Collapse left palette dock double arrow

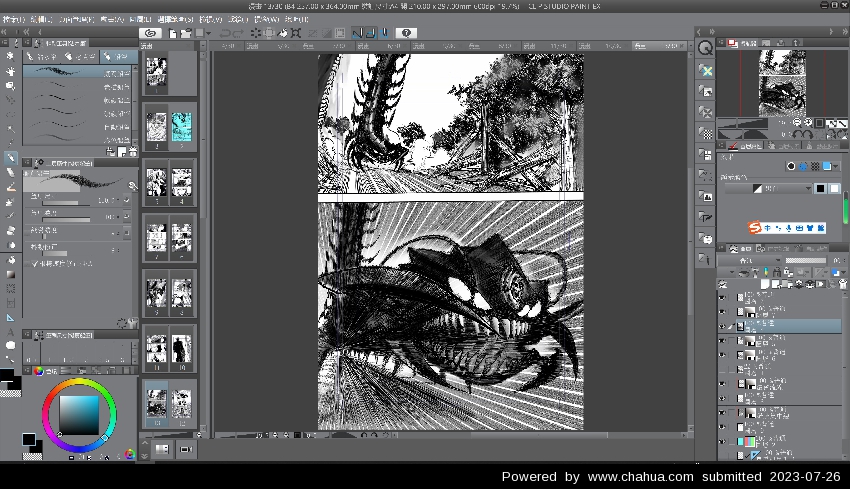pyautogui.click(x=4, y=33)
